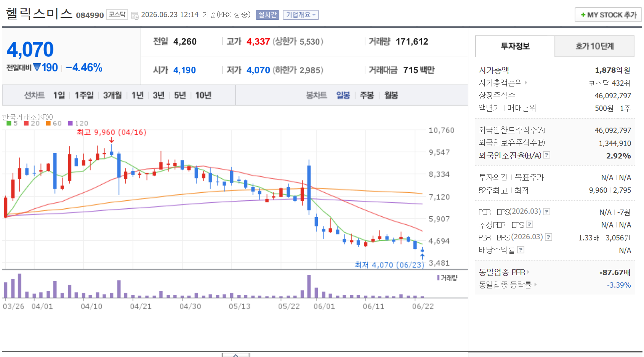Click the 시가총액 value 1,878억원
This screenshot has width=644, height=357.
pos(613,70)
